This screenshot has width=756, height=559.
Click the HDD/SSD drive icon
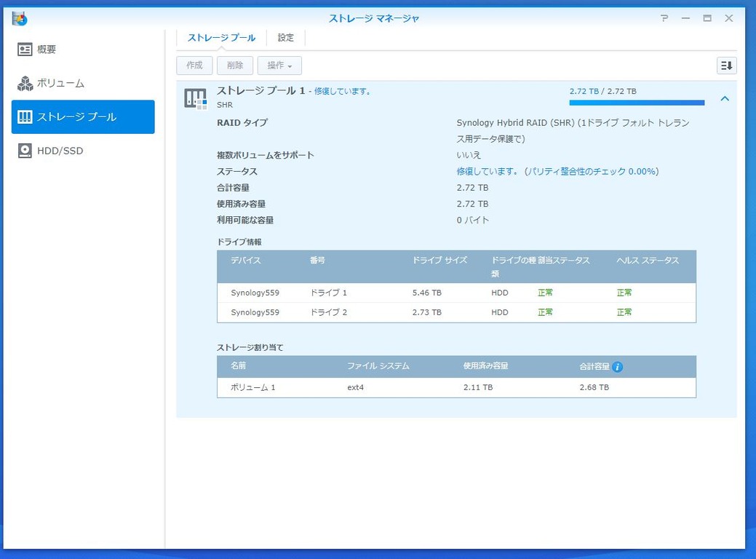coord(25,151)
